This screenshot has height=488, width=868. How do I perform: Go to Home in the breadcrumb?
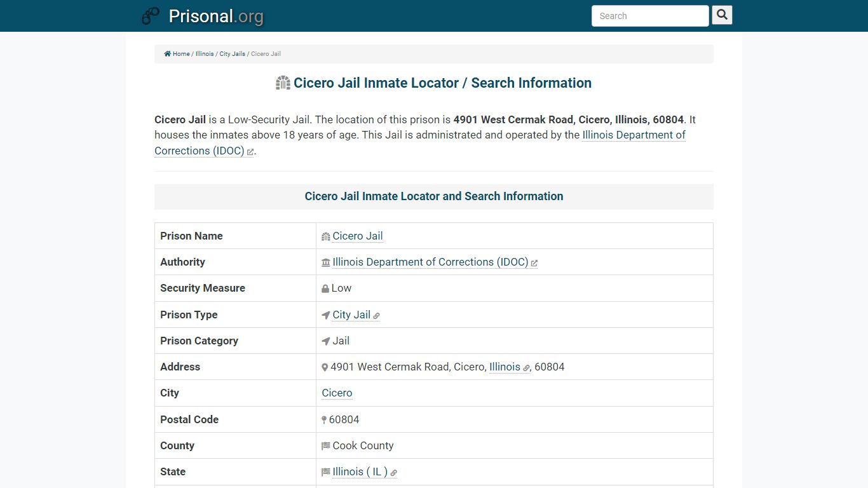point(181,54)
